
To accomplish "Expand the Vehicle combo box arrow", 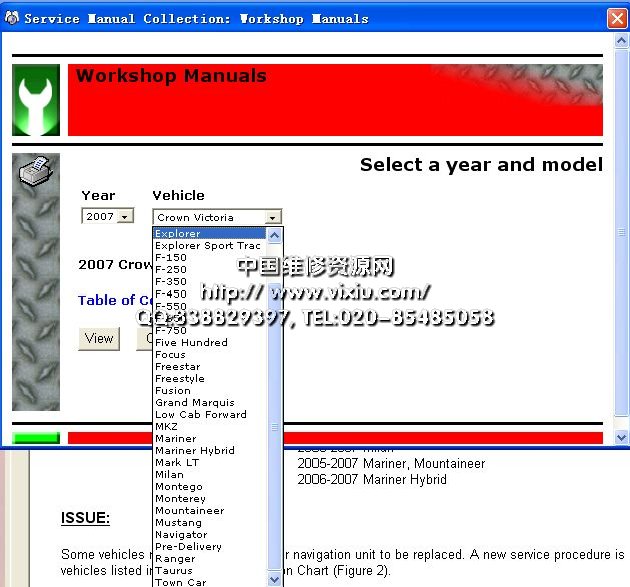I will pyautogui.click(x=273, y=217).
